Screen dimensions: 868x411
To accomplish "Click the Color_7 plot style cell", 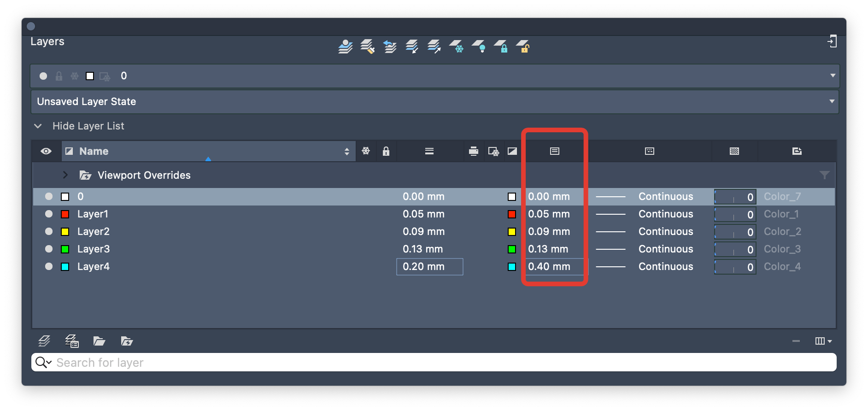I will pyautogui.click(x=782, y=197).
